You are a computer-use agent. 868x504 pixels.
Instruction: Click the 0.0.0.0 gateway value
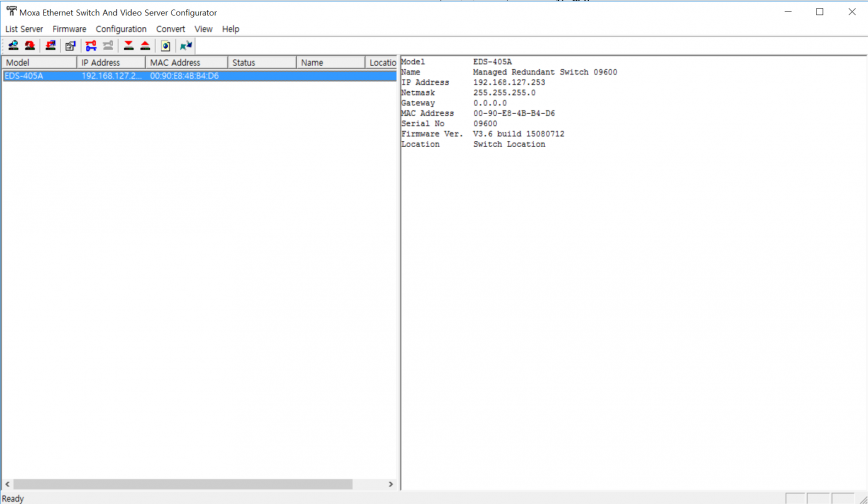click(489, 103)
